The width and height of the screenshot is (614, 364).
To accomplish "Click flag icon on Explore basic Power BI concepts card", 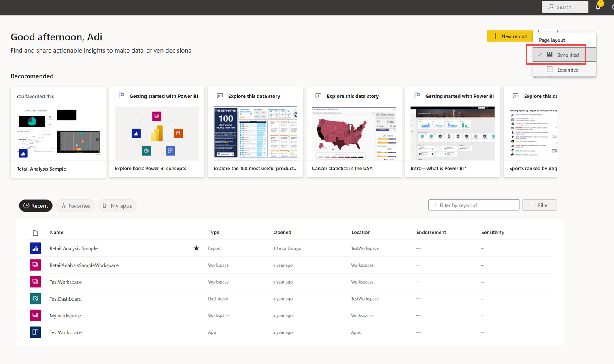I will [x=121, y=95].
